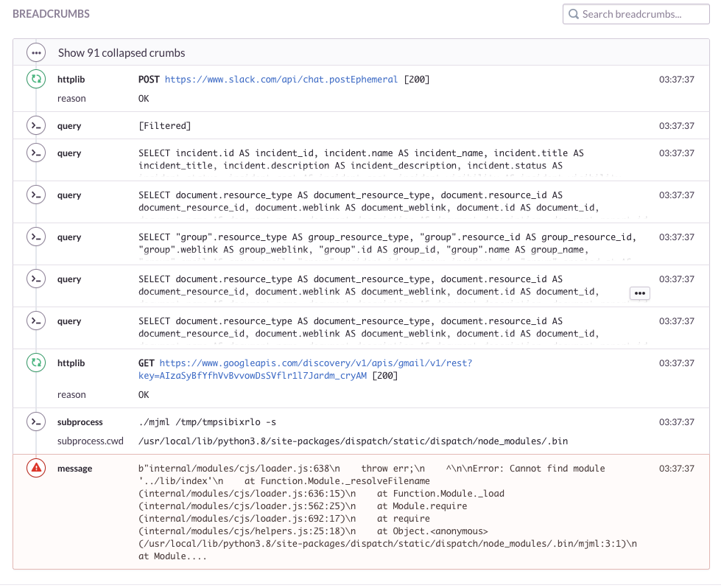This screenshot has width=721, height=588.
Task: Click the red warning icon on message crumb
Action: click(36, 469)
